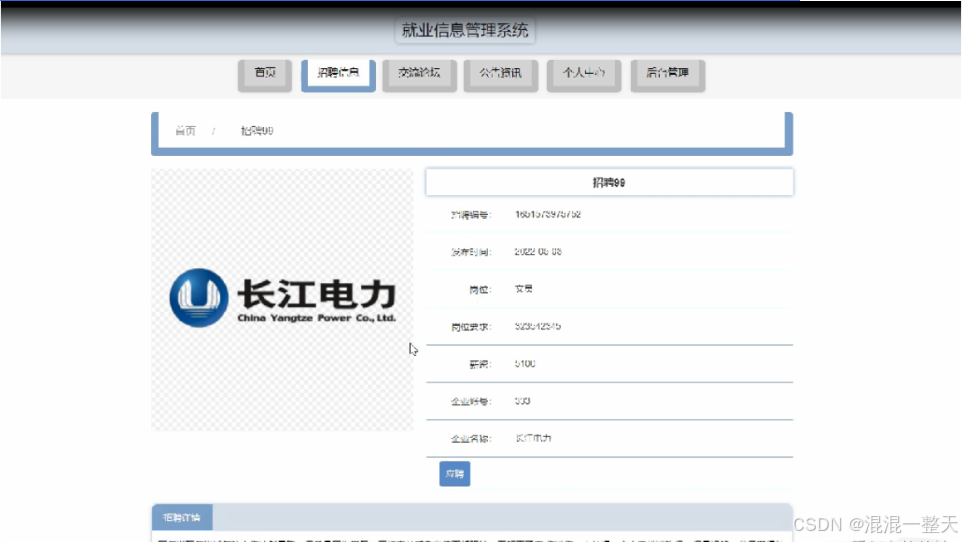Click the 企业名称 field label
The width and height of the screenshot is (962, 542).
(471, 439)
